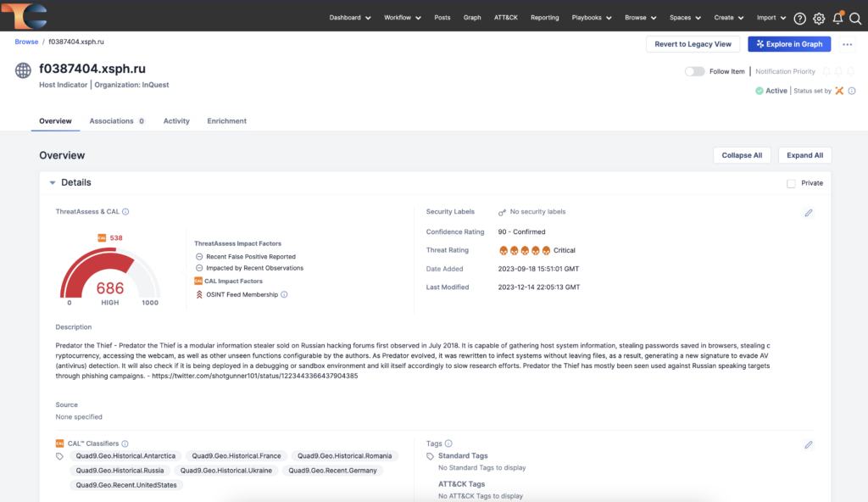868x502 pixels.
Task: Select the last notification priority bell
Action: [850, 71]
